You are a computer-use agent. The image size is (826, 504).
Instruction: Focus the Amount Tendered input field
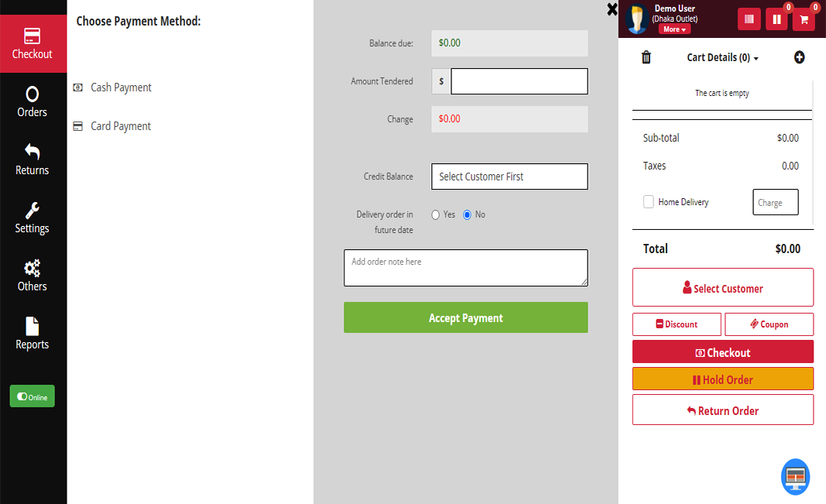(519, 81)
